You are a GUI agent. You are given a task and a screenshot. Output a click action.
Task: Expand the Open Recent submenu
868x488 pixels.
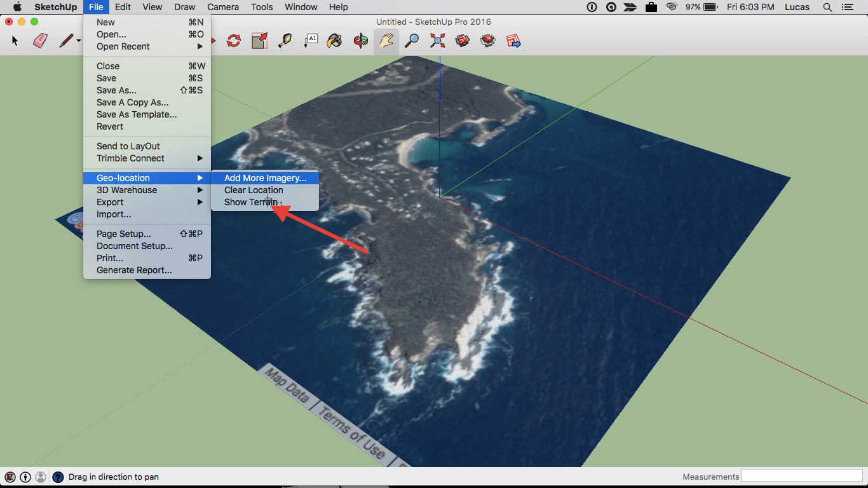coord(147,46)
